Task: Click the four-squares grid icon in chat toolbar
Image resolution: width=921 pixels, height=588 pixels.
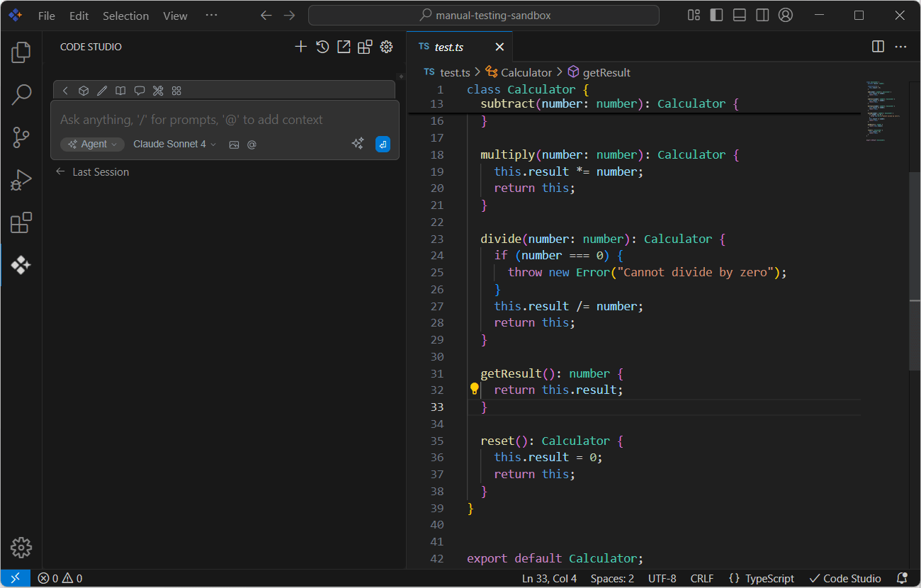Action: point(177,91)
